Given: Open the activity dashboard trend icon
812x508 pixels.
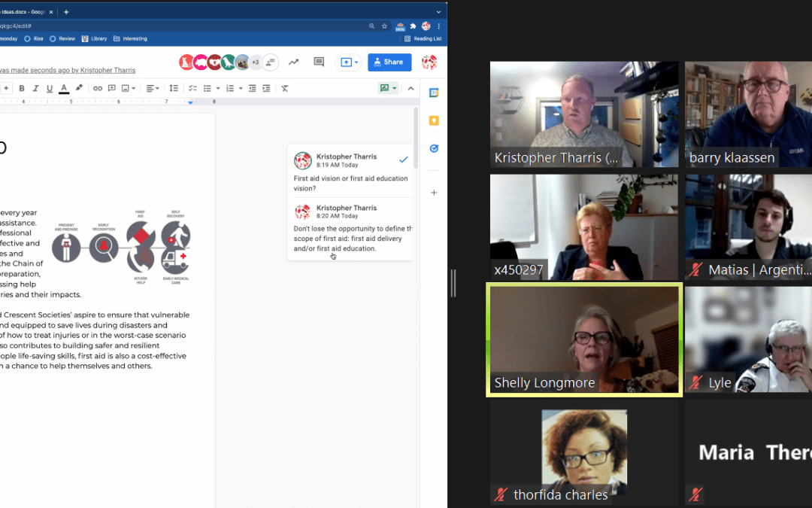Looking at the screenshot, I should click(x=294, y=62).
